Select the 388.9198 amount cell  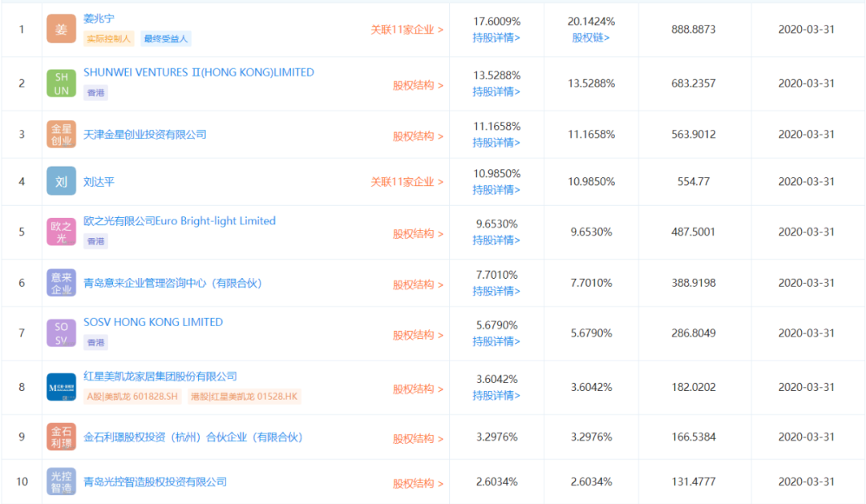(x=694, y=283)
